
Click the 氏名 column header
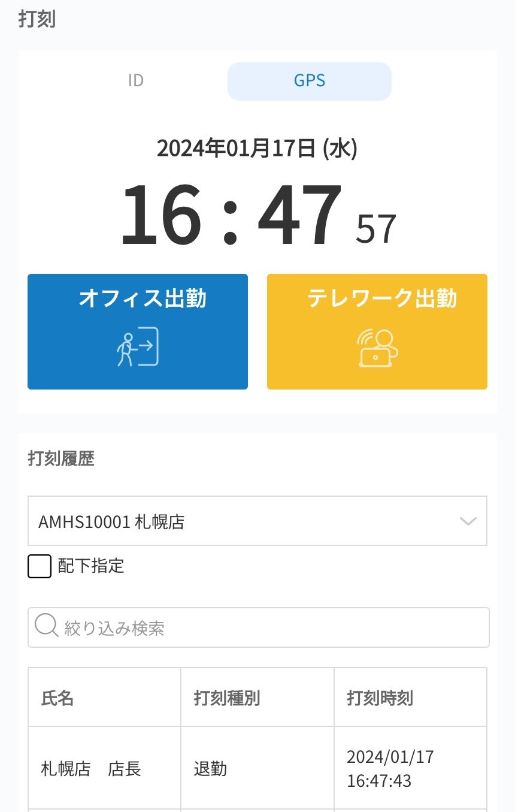tap(57, 698)
